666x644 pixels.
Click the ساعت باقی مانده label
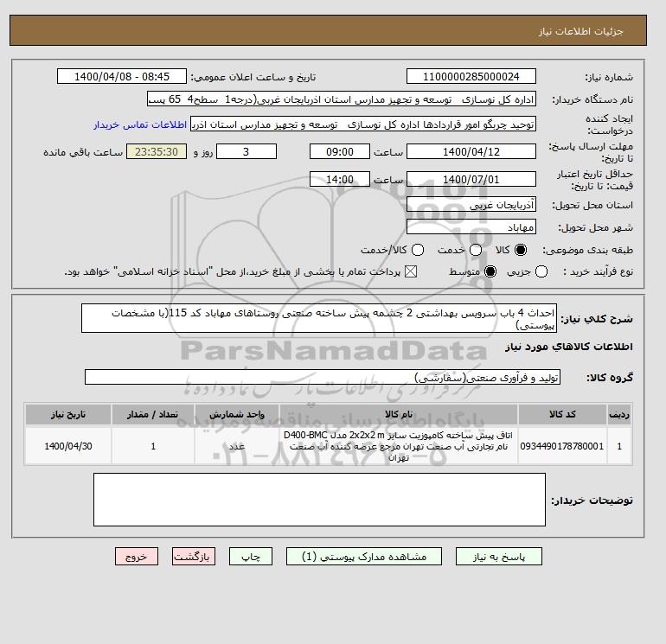[x=83, y=152]
